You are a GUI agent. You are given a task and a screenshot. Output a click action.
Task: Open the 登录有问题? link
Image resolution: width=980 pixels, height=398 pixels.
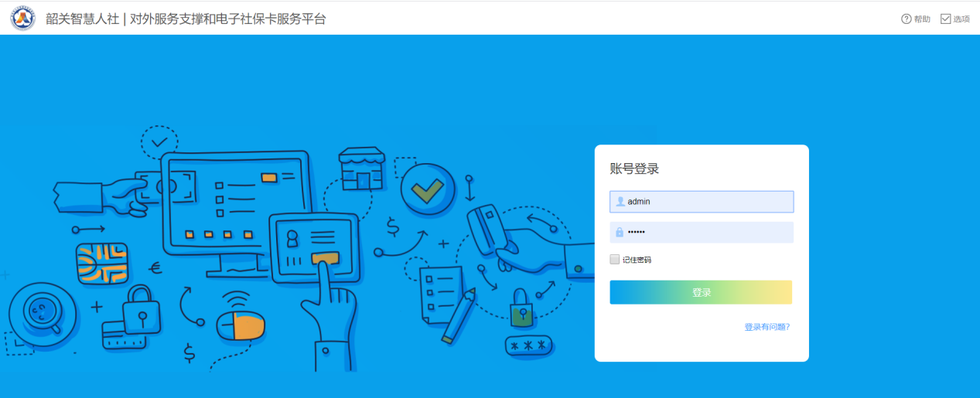click(767, 327)
